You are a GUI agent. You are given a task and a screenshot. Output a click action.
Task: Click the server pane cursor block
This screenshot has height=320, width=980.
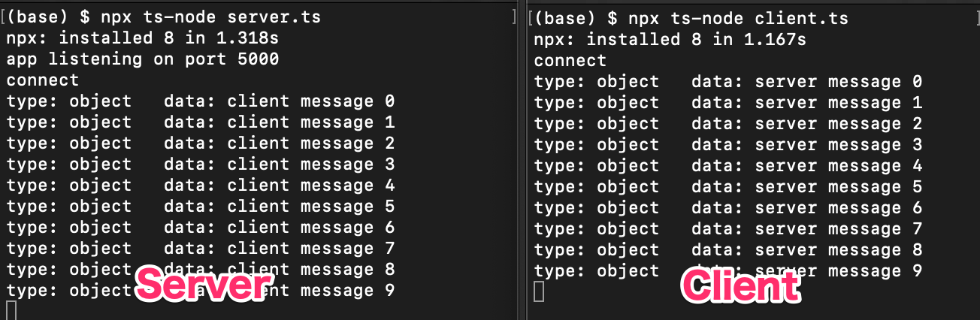pyautogui.click(x=11, y=310)
